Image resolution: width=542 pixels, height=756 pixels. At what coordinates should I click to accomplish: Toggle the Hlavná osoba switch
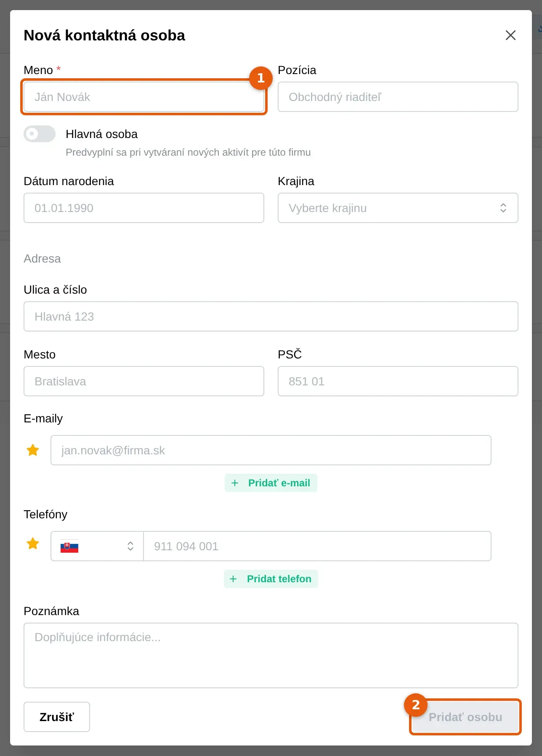tap(40, 134)
